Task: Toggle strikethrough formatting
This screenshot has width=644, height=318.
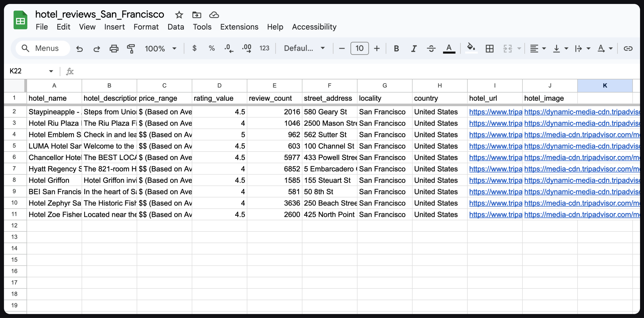Action: point(431,48)
